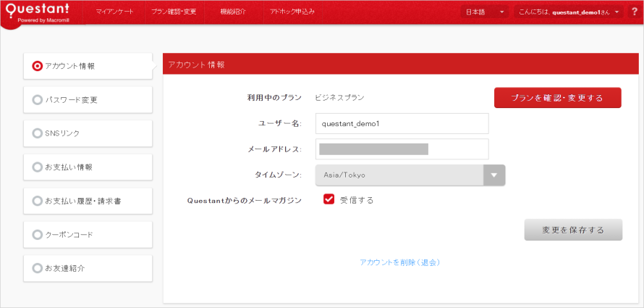Click the 変更を保存する button
The width and height of the screenshot is (644, 308).
point(572,230)
